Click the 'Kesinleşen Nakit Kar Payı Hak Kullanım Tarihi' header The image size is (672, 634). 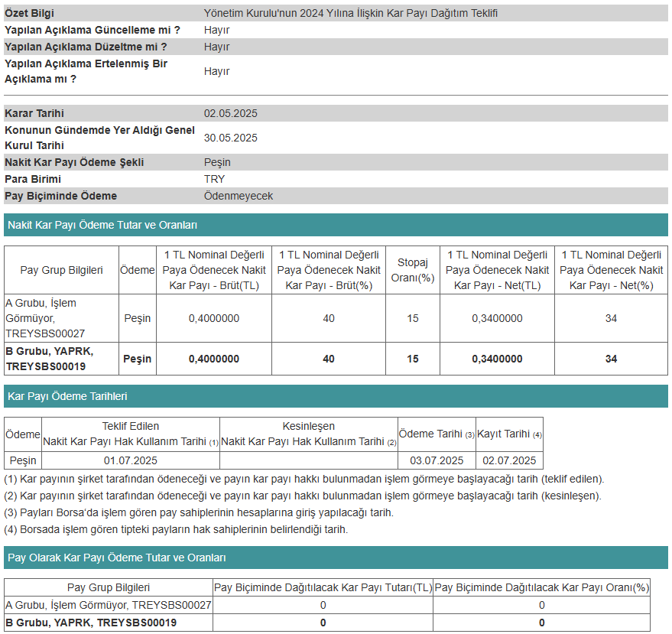pos(309,434)
